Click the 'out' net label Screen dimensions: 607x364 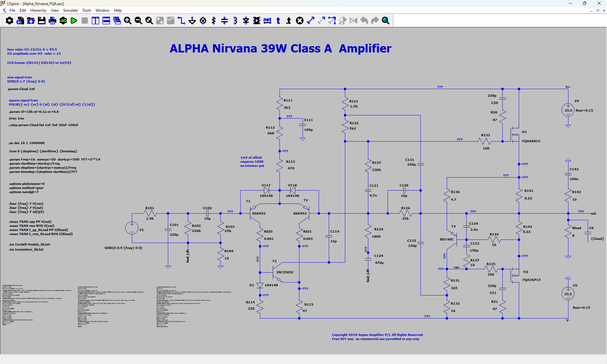tap(593, 214)
